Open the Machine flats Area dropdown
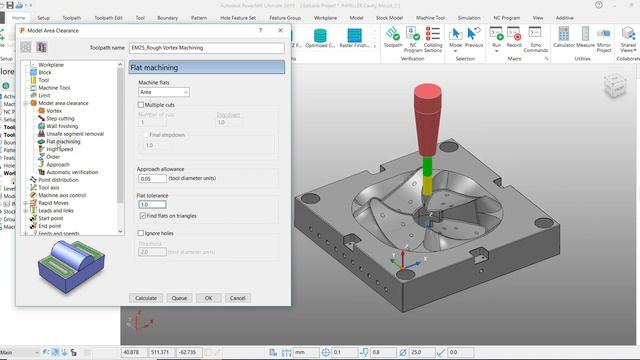 point(164,92)
